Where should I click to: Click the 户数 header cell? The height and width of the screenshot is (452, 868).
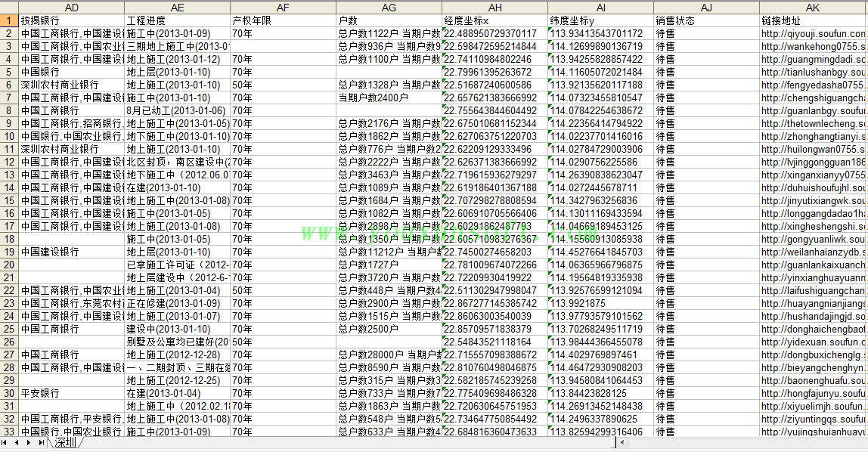[x=389, y=20]
